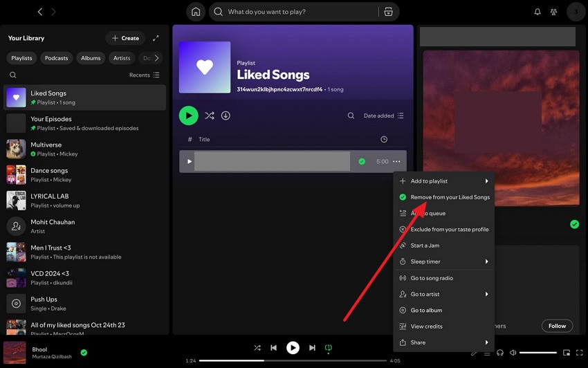Click the Create button in Your Library

click(126, 38)
